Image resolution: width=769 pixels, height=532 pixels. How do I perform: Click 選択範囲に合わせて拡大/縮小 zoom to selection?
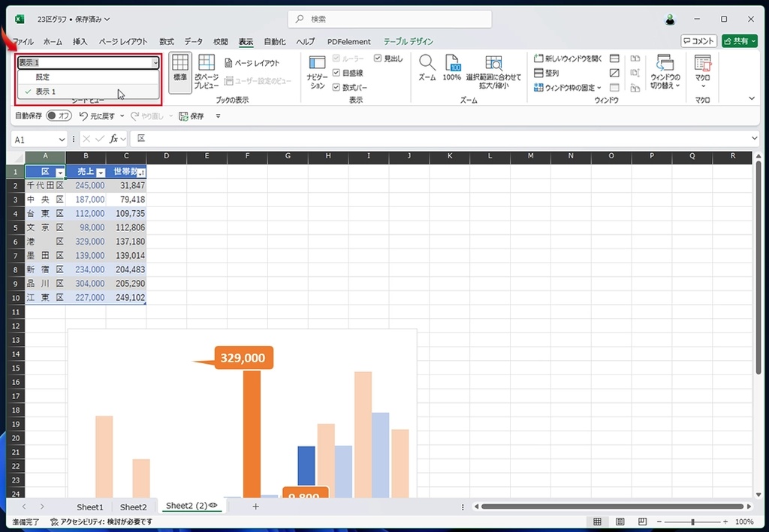493,73
